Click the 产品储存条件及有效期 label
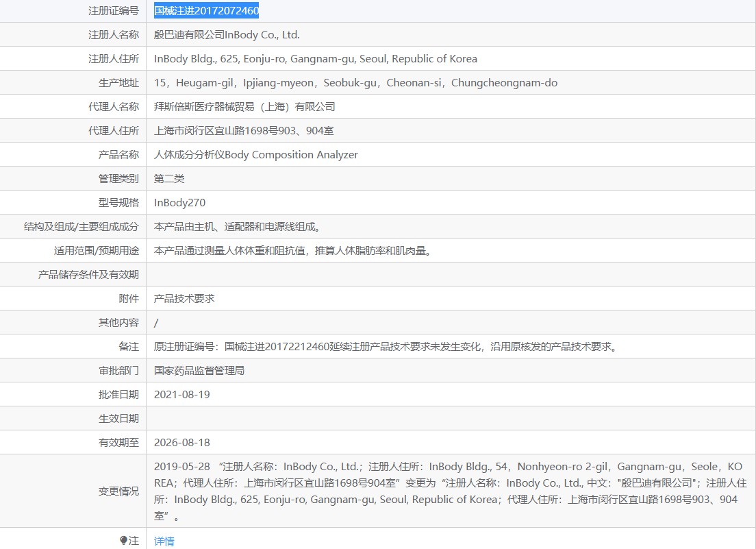Viewport: 756px width, 549px height. pyautogui.click(x=88, y=275)
